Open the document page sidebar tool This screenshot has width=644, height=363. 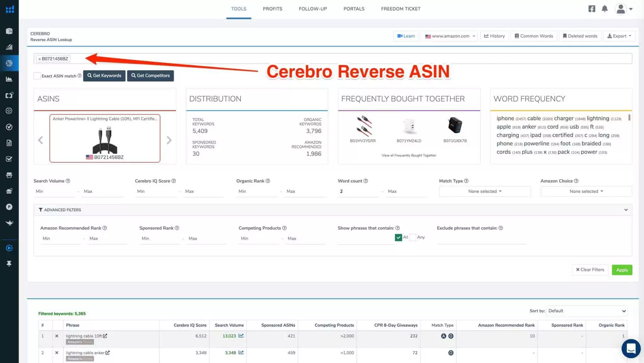click(x=9, y=143)
